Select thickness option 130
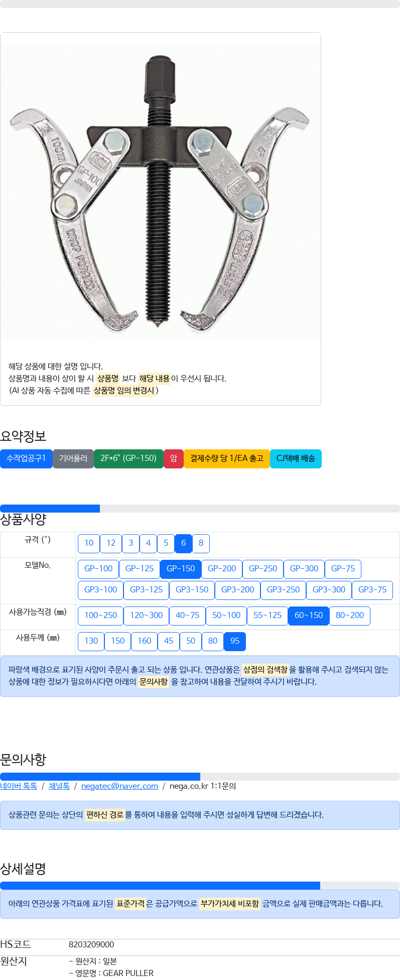The image size is (400, 980). [x=91, y=641]
